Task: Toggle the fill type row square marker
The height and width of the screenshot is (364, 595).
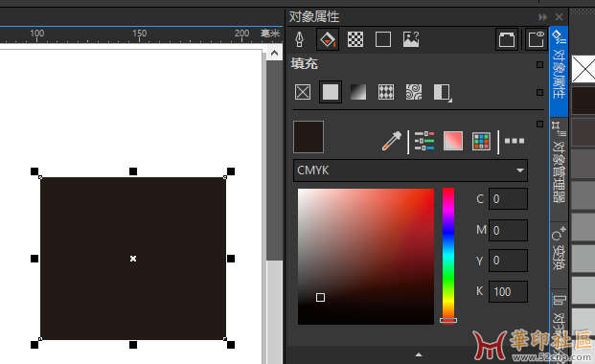Action: 539,92
